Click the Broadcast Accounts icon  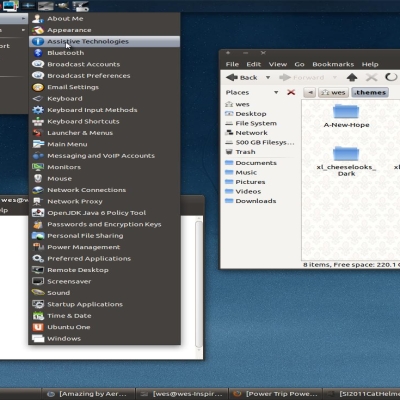click(x=38, y=64)
